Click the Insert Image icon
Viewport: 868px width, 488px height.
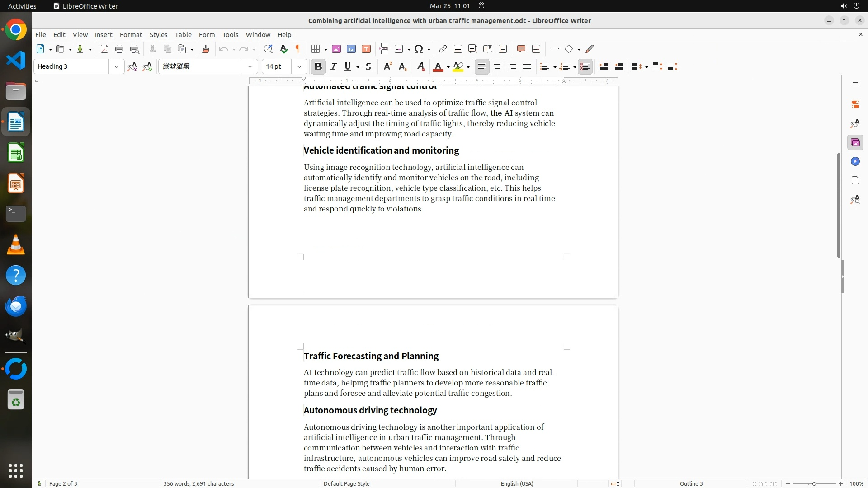pos(336,49)
